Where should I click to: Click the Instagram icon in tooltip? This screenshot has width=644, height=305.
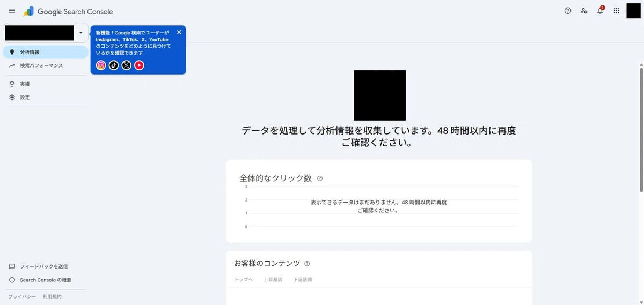point(101,65)
